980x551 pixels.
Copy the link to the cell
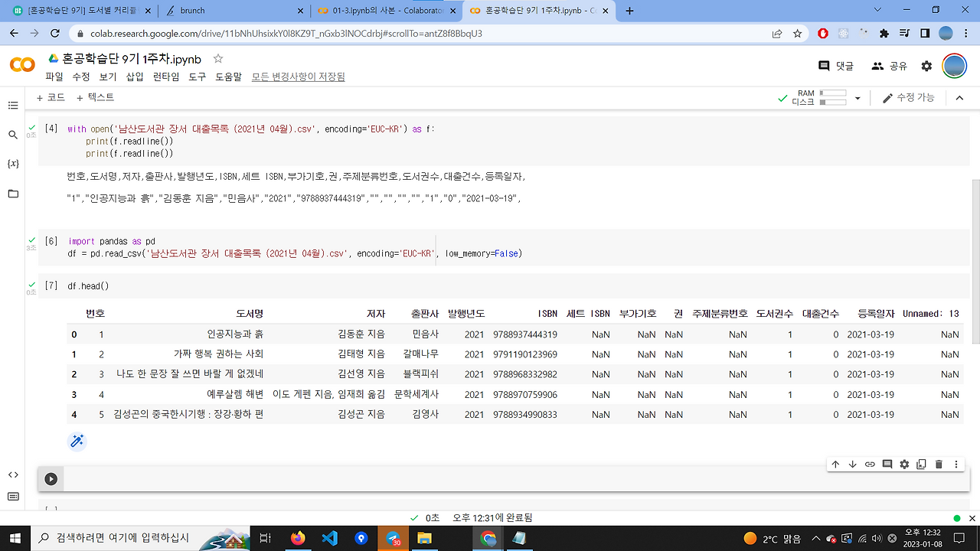[x=869, y=464]
